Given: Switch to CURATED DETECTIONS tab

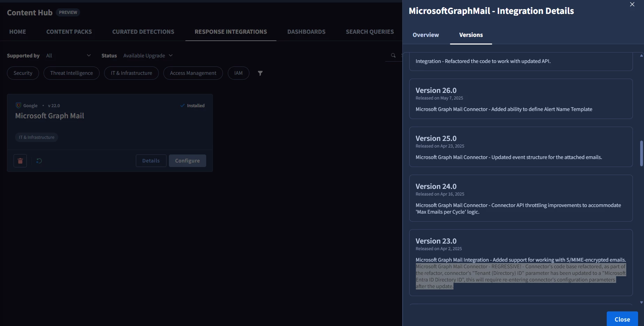Looking at the screenshot, I should pos(143,32).
